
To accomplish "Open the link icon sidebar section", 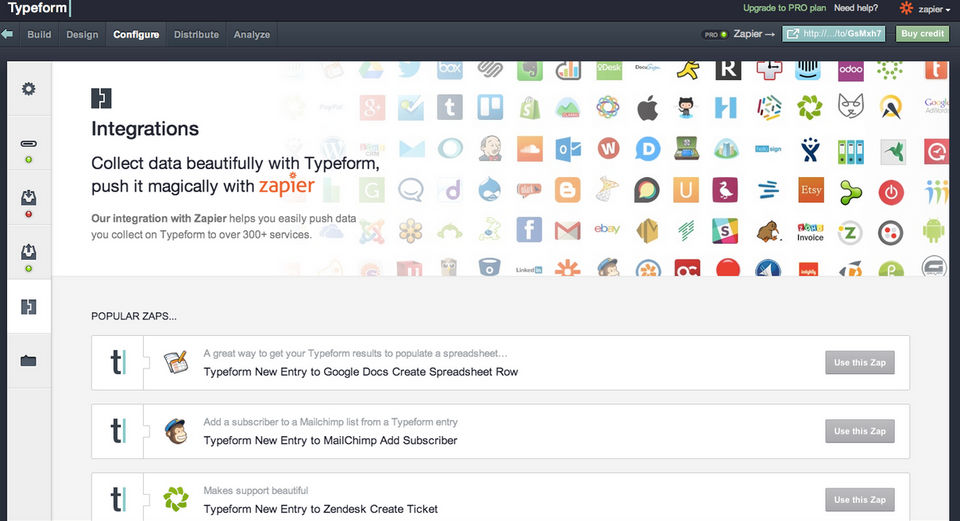I will click(28, 144).
